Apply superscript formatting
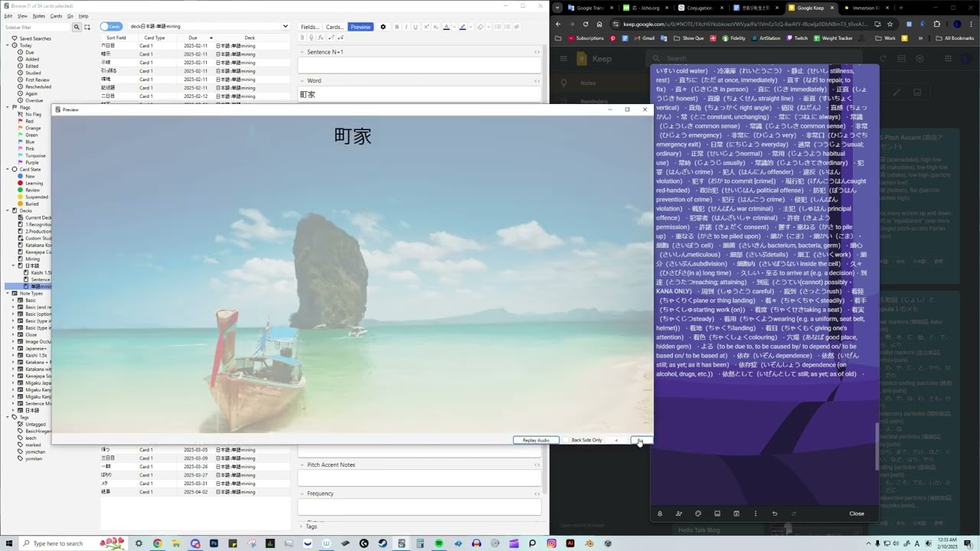 coord(425,27)
